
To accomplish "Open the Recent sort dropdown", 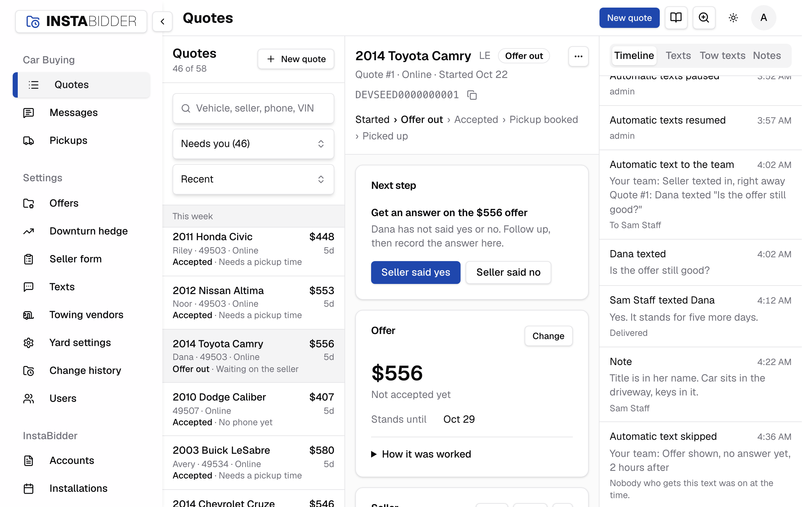I will click(x=253, y=179).
